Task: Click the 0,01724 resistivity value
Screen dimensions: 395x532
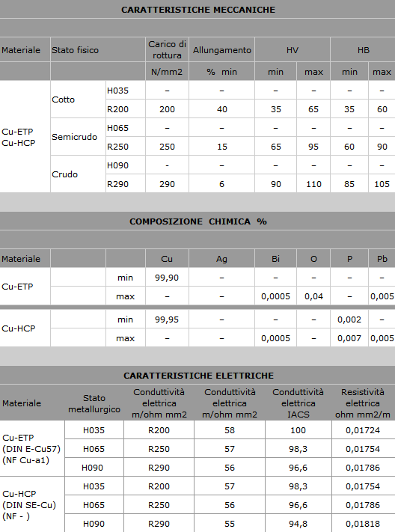Action: click(363, 430)
